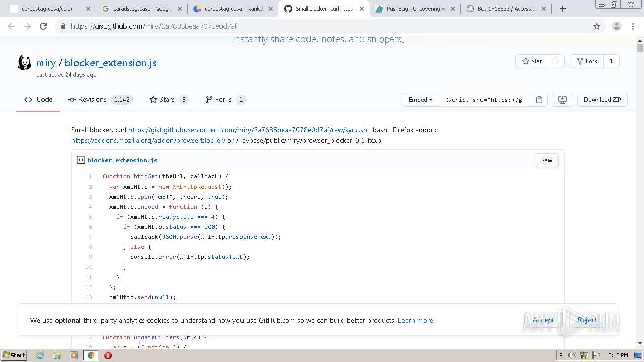This screenshot has width=644, height=362.
Task: Show hidden tray icons arrow
Action: tap(561, 355)
